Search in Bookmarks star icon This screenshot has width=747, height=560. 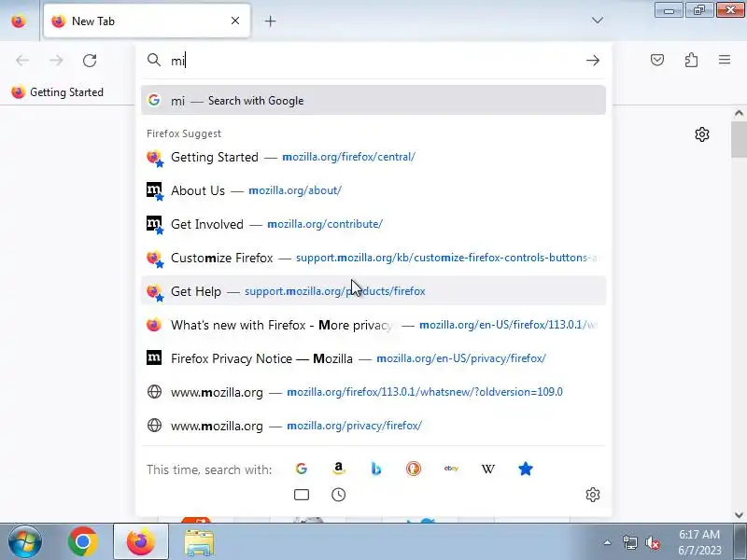526,469
